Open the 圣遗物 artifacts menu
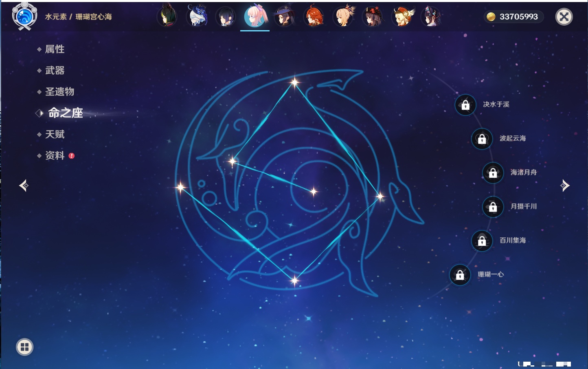 [x=59, y=92]
